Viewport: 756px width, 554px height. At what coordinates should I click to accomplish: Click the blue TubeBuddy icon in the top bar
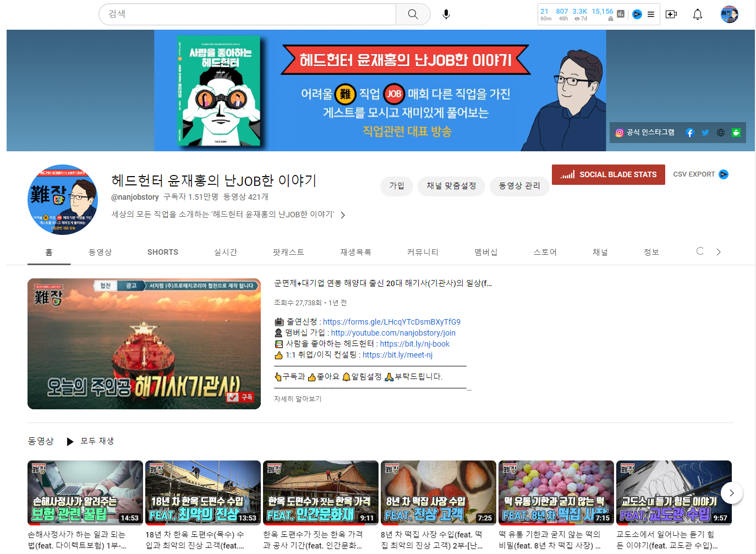pos(637,14)
